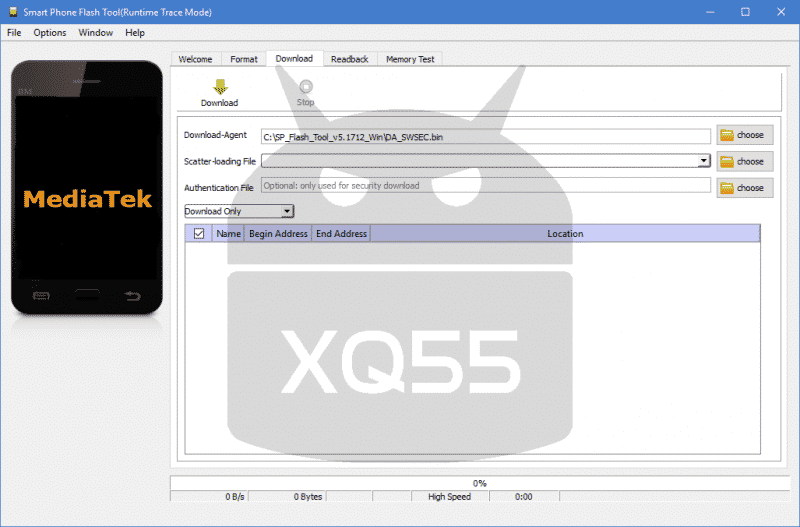Click the phone's home button graphic
800x527 pixels.
pyautogui.click(x=87, y=295)
